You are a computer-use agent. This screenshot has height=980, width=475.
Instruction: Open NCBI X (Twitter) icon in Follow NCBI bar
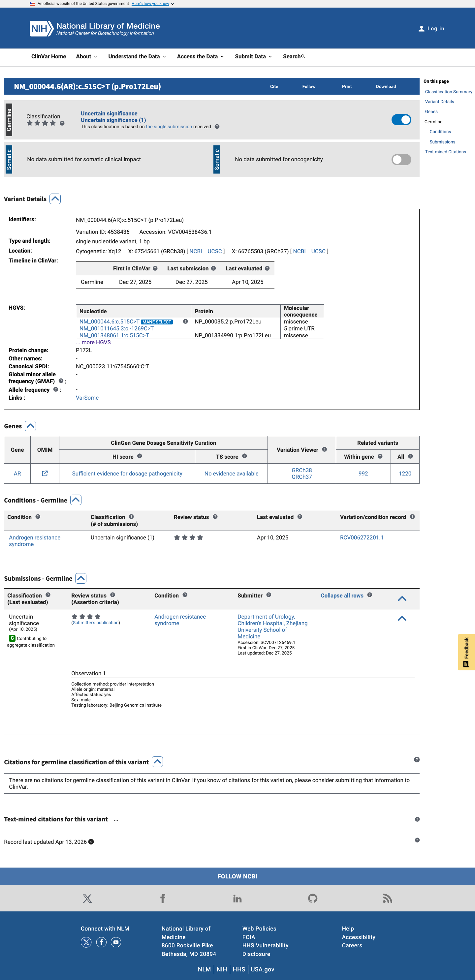pyautogui.click(x=87, y=898)
